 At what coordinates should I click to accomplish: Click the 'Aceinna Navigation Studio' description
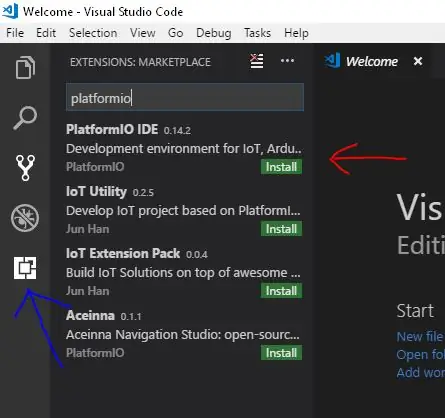point(183,335)
